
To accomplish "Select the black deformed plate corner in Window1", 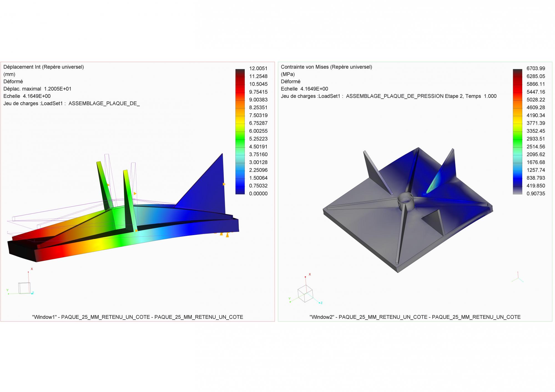I will 21,251.
